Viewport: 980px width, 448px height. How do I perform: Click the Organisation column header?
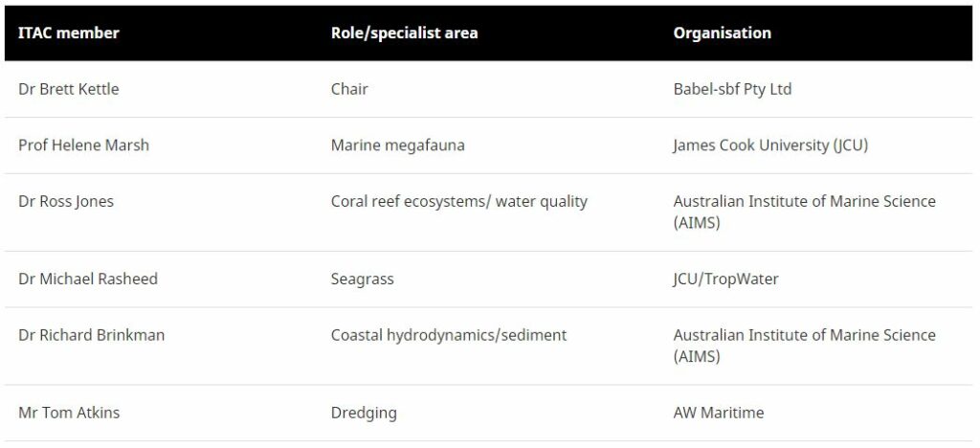coord(722,34)
